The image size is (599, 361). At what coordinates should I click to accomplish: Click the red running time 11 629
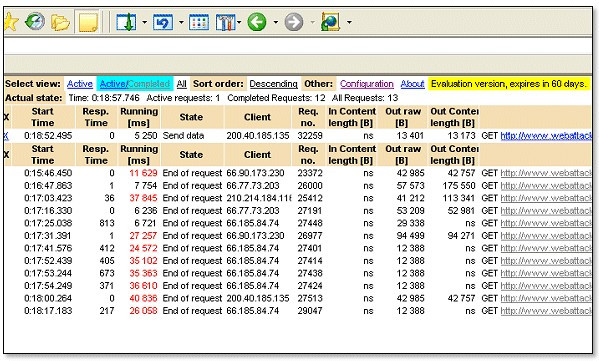(x=143, y=173)
